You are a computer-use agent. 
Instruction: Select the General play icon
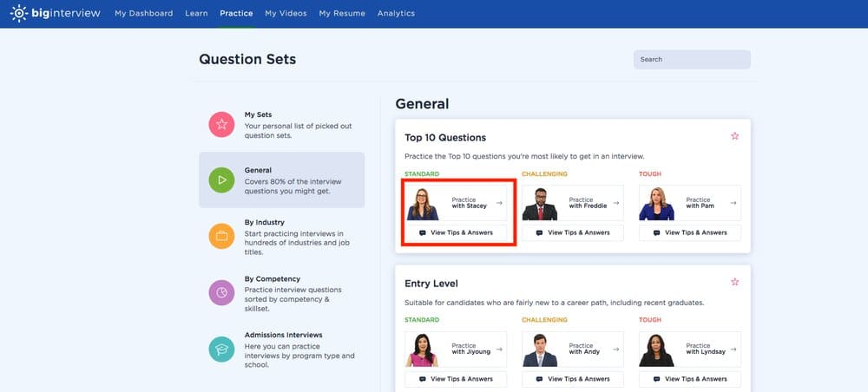pyautogui.click(x=221, y=180)
